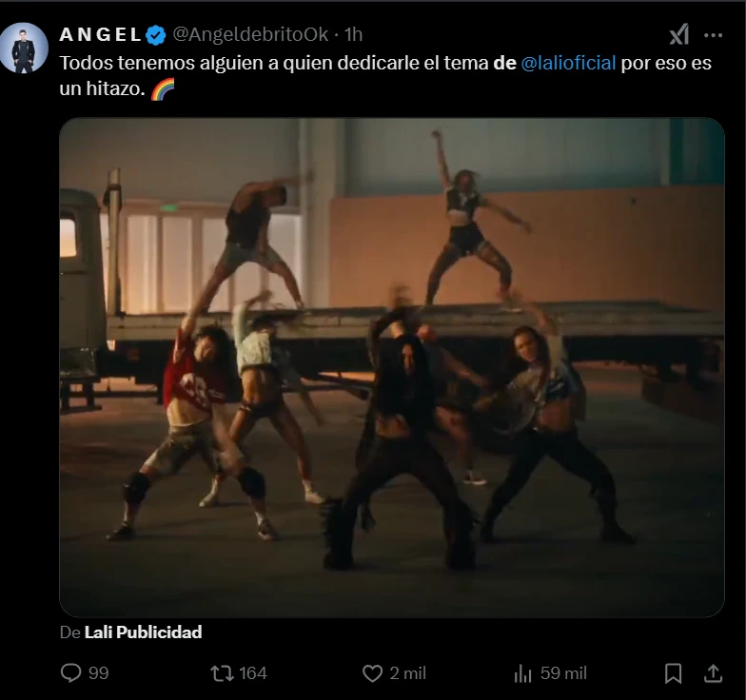Click the @AngeldebritoOk handle
Image resolution: width=746 pixels, height=700 pixels.
[250, 35]
